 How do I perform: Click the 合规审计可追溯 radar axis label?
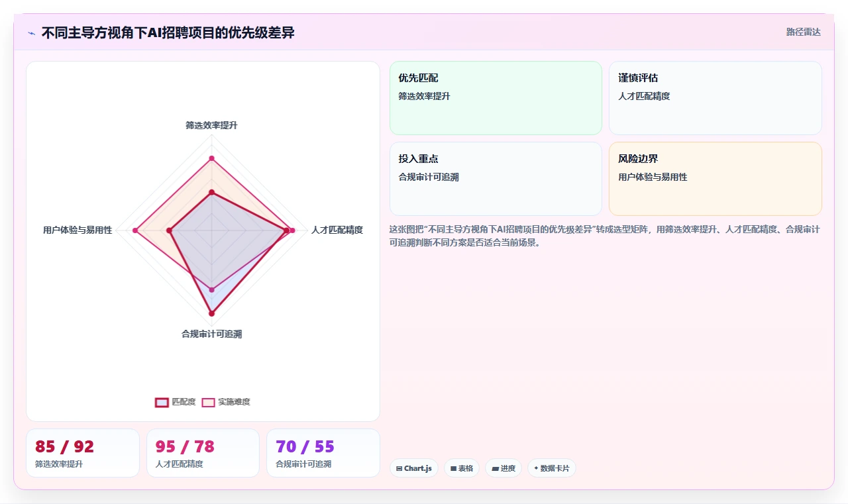[211, 334]
